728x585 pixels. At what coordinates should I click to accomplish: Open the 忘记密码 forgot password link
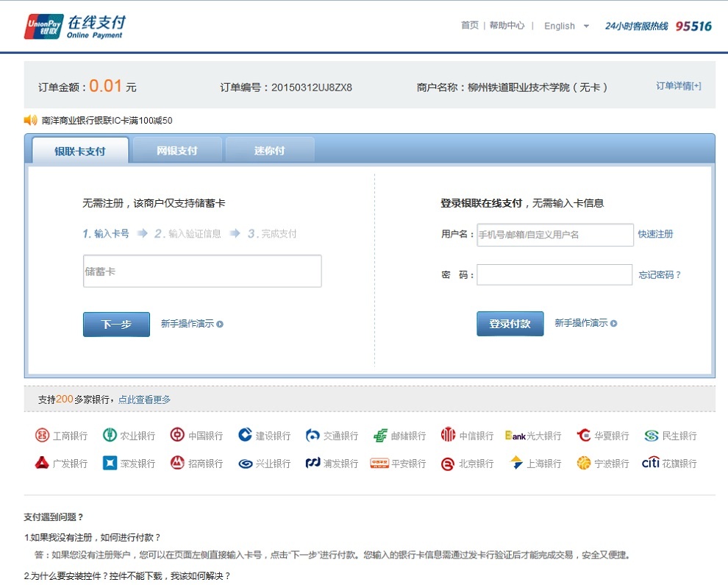click(x=660, y=274)
